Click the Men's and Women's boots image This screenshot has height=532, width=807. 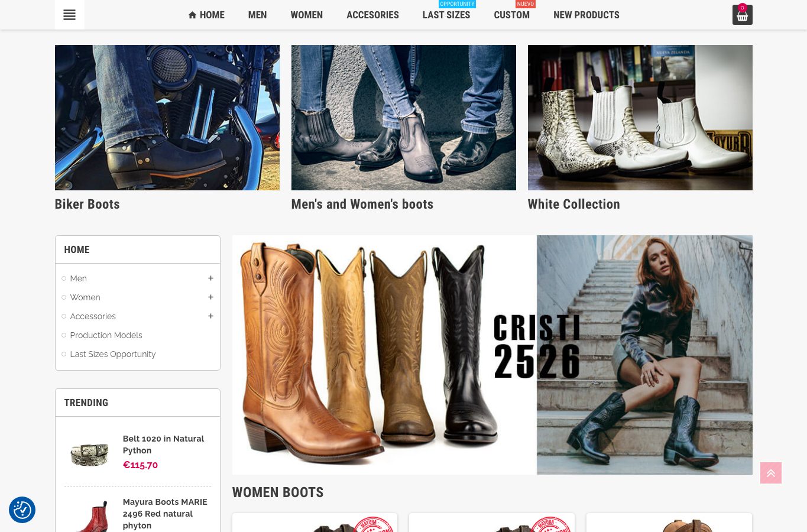tap(404, 118)
